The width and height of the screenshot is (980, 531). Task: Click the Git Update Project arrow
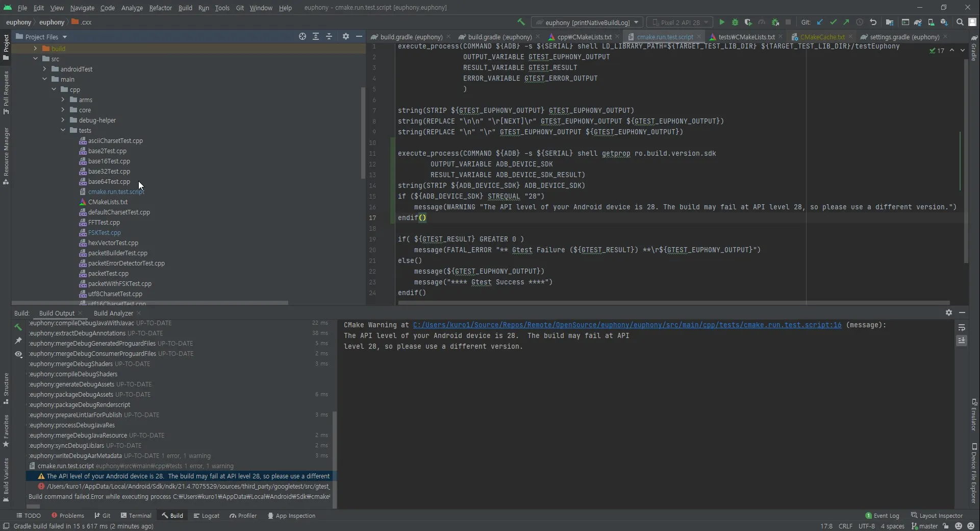coord(820,22)
